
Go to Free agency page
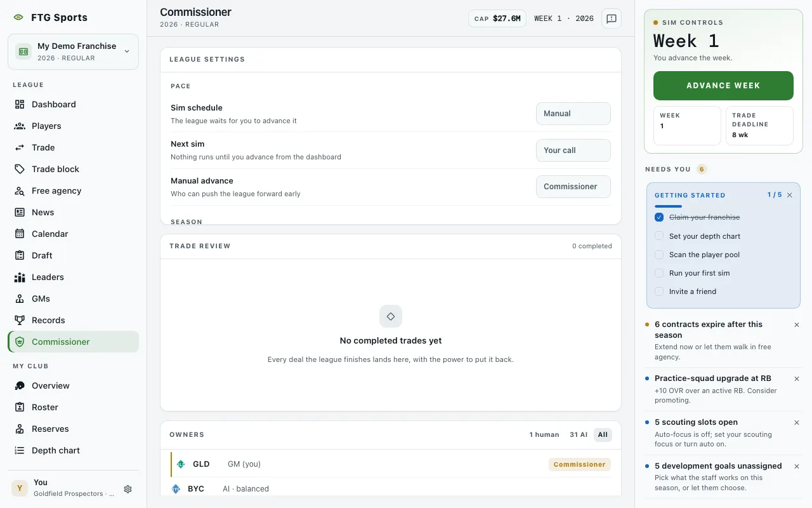pos(73,190)
